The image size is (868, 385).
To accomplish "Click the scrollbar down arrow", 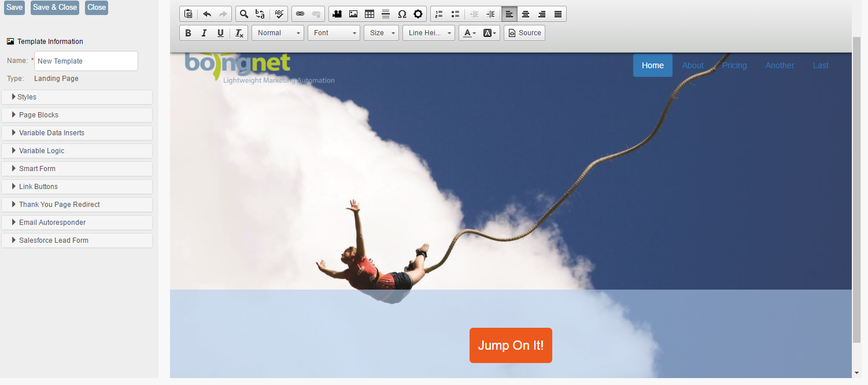I will (x=857, y=373).
